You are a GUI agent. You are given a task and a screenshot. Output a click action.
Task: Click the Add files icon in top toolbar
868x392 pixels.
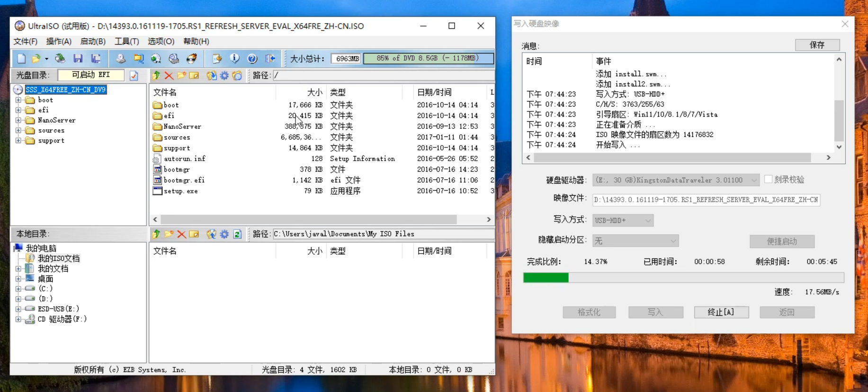217,58
